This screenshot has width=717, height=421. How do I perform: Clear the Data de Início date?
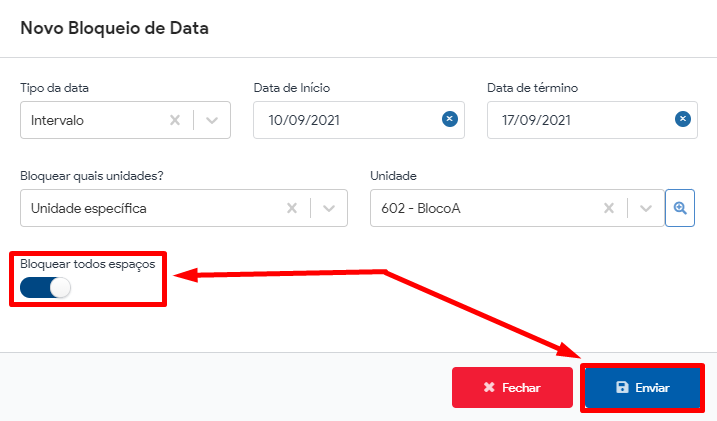[x=449, y=119]
